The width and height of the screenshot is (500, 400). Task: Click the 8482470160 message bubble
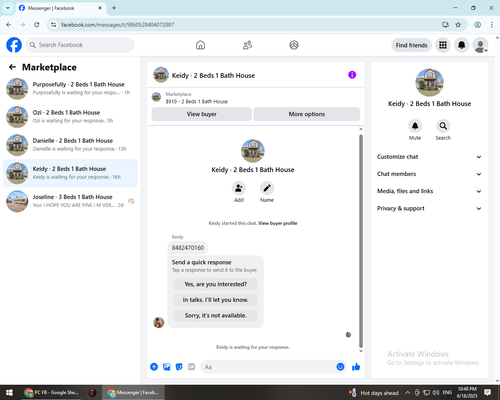188,248
